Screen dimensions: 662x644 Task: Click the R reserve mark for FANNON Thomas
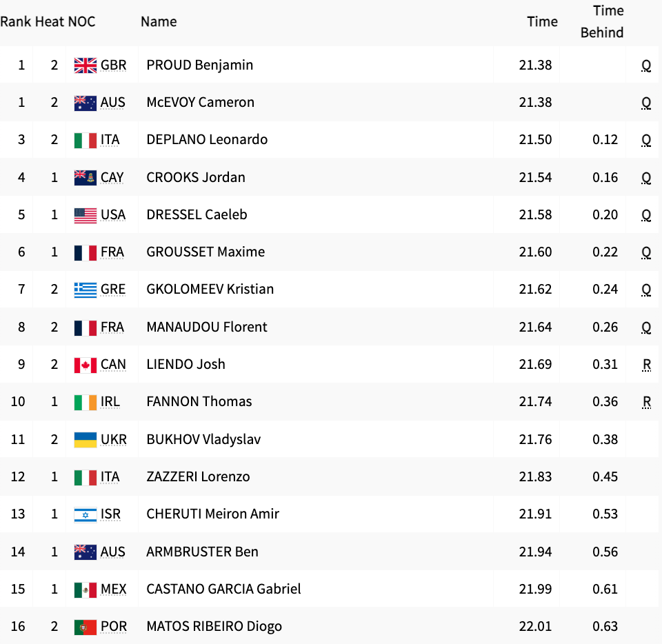pos(646,402)
